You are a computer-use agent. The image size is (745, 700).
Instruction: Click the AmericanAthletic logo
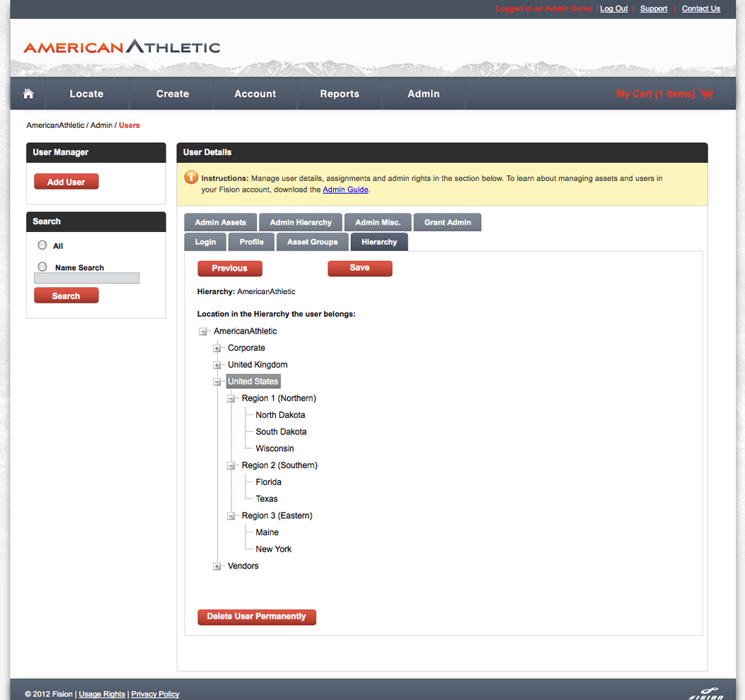point(122,47)
